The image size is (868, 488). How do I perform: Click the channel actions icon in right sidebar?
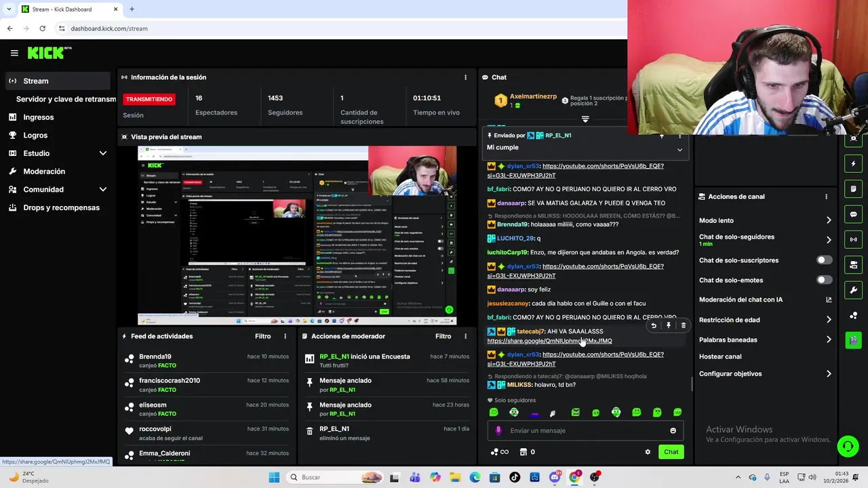click(x=853, y=264)
